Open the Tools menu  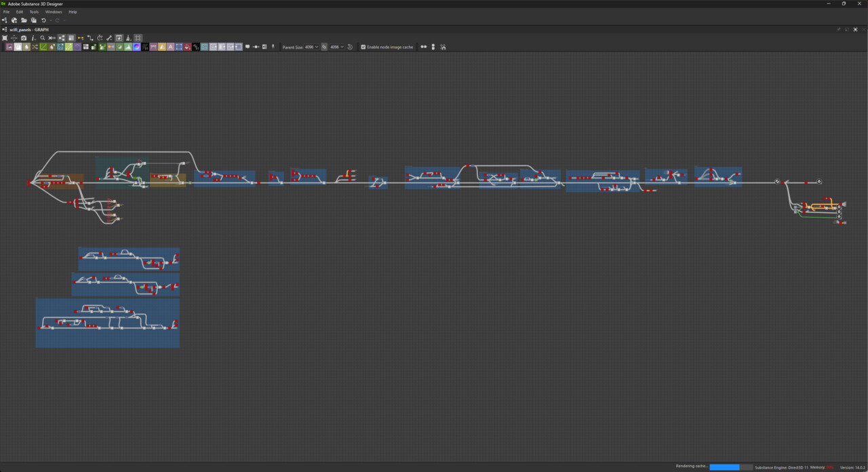(x=34, y=12)
